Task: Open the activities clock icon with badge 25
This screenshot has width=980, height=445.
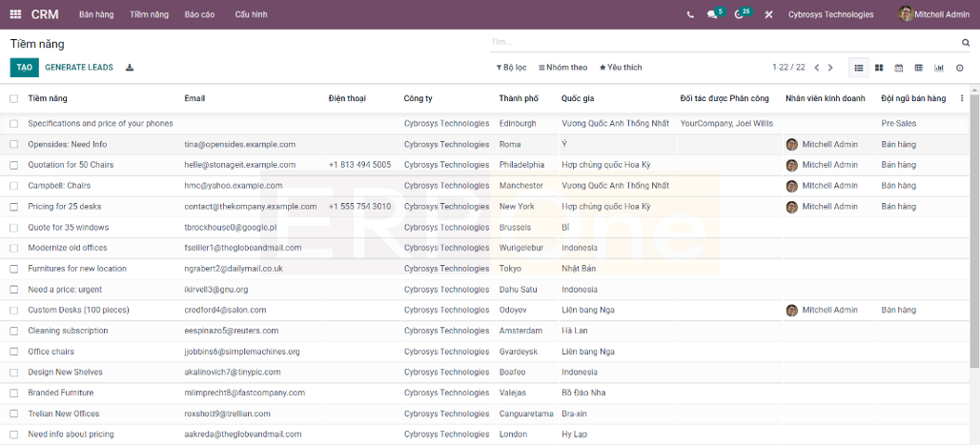Action: (x=743, y=13)
